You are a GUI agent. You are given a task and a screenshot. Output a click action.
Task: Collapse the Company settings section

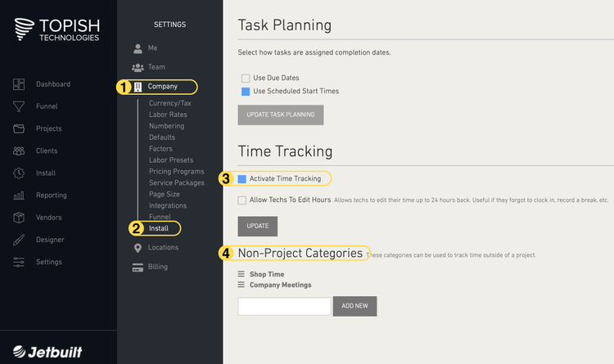162,87
